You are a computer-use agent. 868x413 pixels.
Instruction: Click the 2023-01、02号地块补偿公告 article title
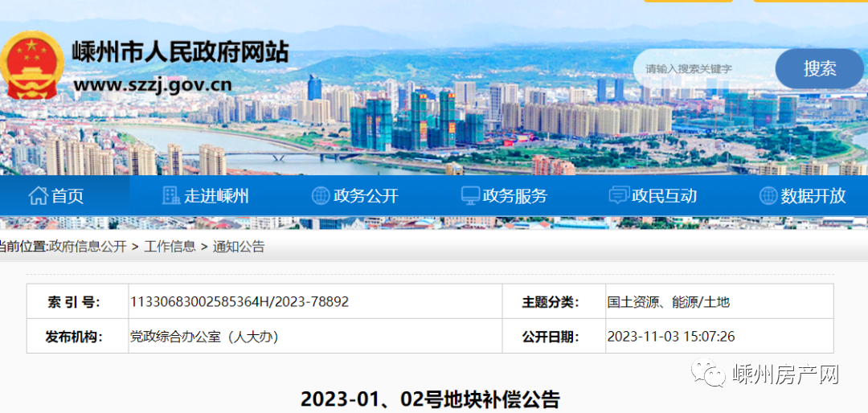[x=430, y=399]
